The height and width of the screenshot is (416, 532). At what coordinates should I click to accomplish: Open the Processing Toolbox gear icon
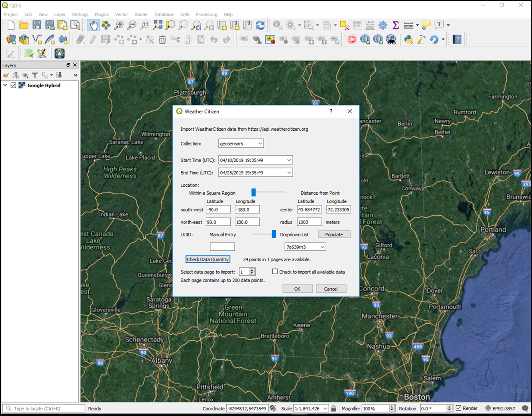point(383,25)
